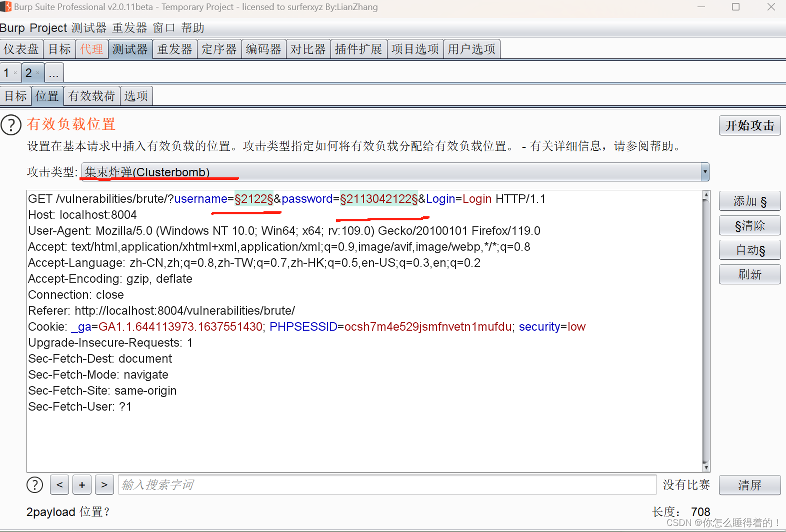Click the 开始攻击 button
786x532 pixels.
(749, 125)
